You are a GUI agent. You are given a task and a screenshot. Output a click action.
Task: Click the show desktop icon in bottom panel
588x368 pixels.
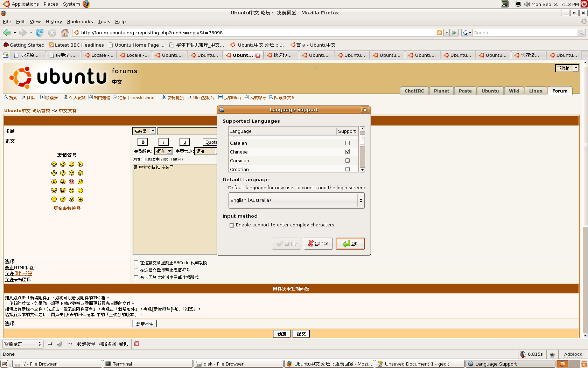click(x=4, y=364)
